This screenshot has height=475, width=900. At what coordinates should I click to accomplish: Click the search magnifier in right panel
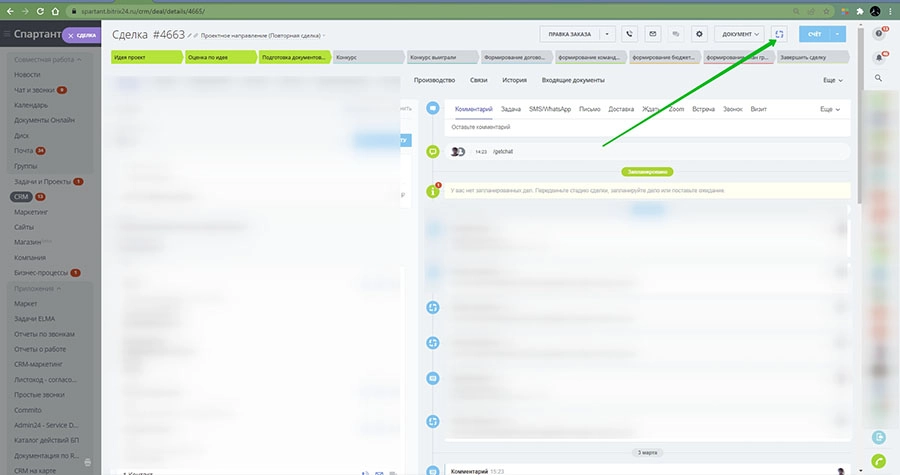point(879,78)
